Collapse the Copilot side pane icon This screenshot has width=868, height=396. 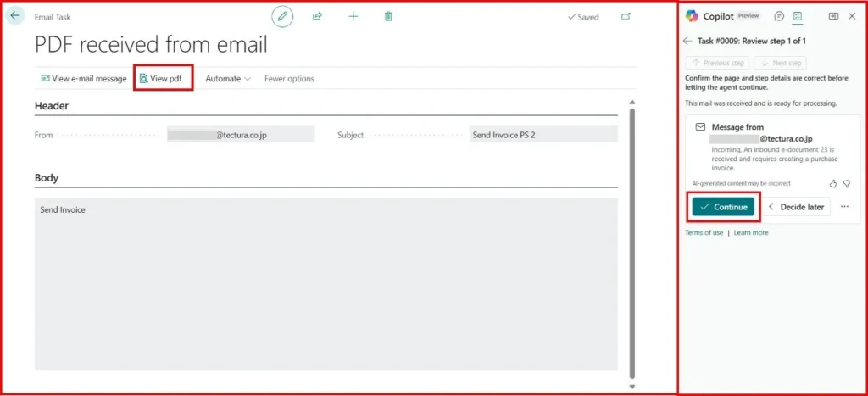[x=833, y=16]
